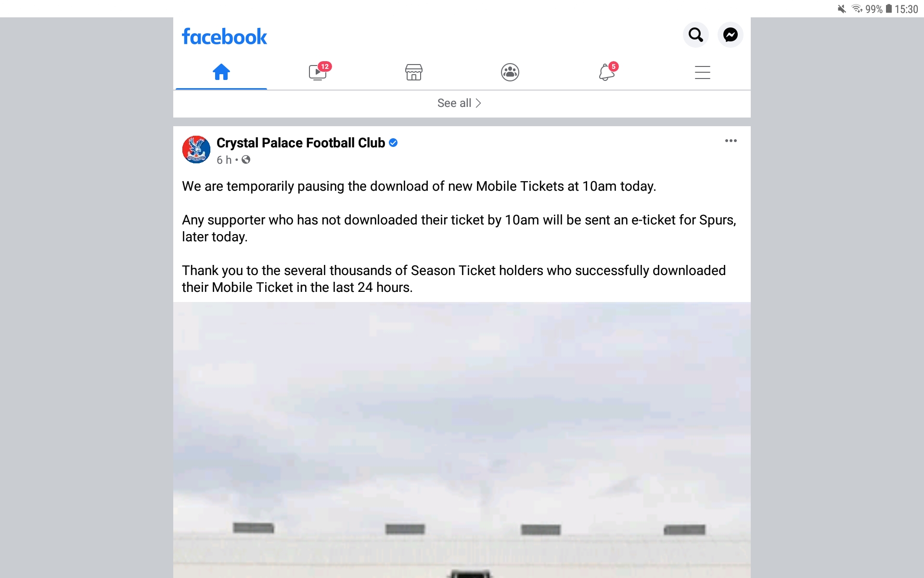Open Groups icon in navigation bar
Image resolution: width=924 pixels, height=578 pixels.
(x=510, y=72)
